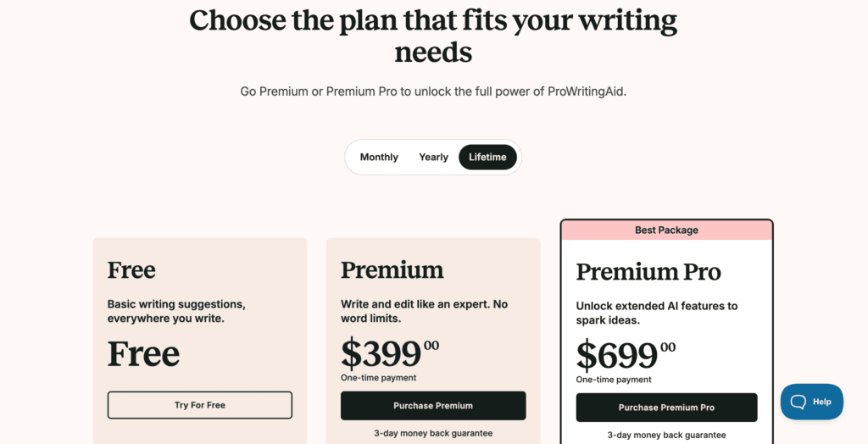The height and width of the screenshot is (444, 868).
Task: Click the Help chat bubble icon
Action: [798, 402]
